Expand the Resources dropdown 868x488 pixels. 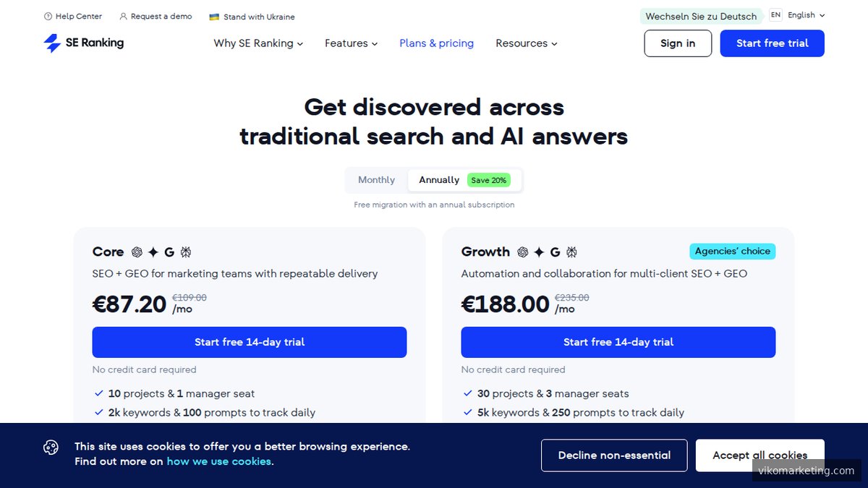coord(526,43)
